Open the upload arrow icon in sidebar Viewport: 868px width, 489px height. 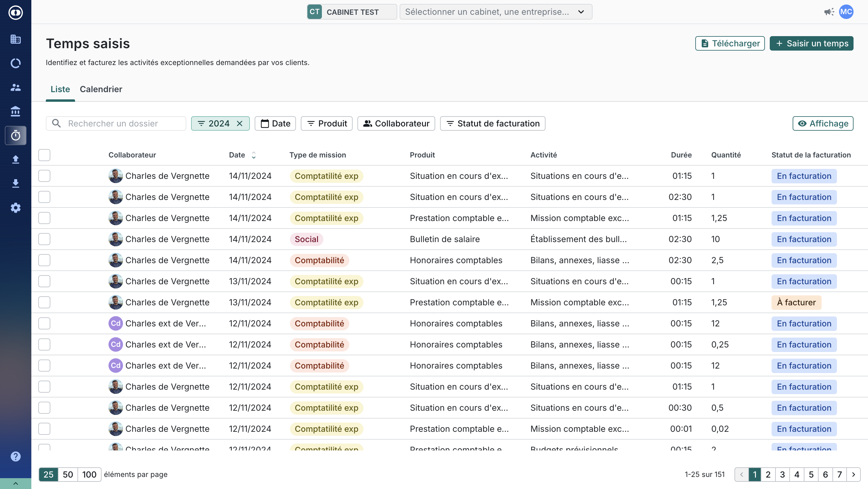tap(15, 159)
